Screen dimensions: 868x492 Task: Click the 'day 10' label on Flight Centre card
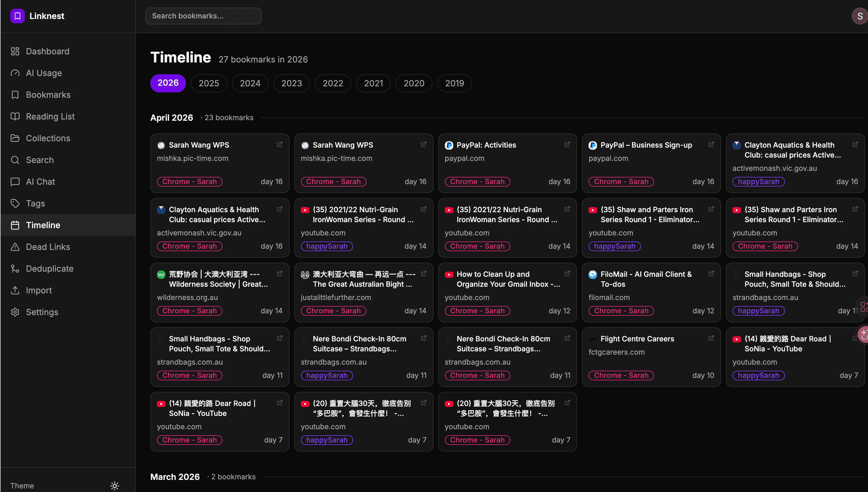(x=703, y=375)
